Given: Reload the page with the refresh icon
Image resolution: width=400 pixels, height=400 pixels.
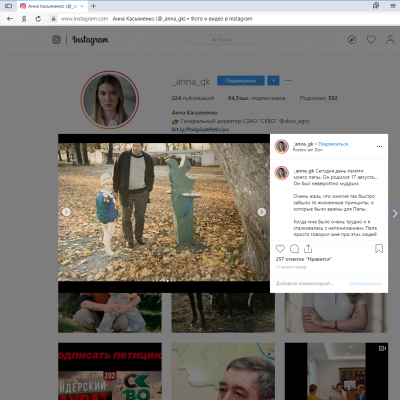Looking at the screenshot, I should 38,19.
